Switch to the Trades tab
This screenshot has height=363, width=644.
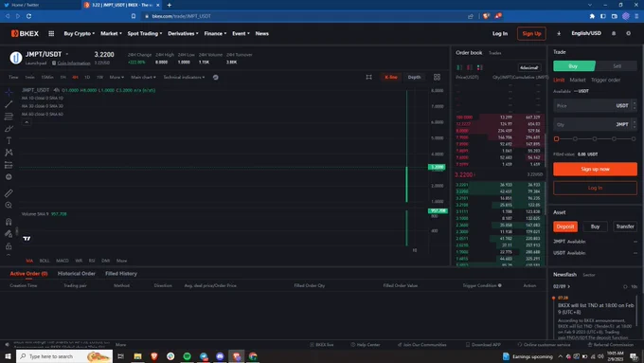pos(494,53)
